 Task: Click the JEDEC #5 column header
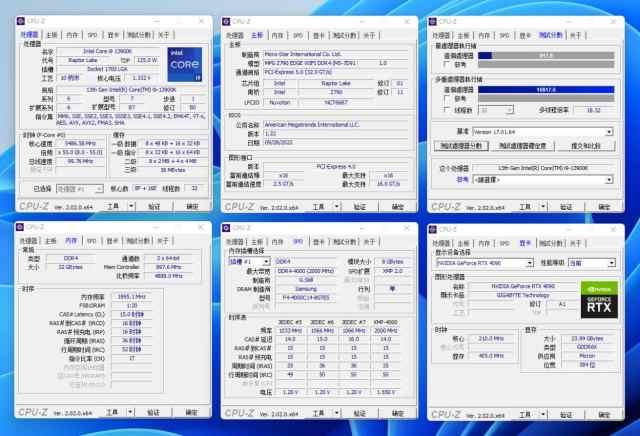tap(290, 322)
